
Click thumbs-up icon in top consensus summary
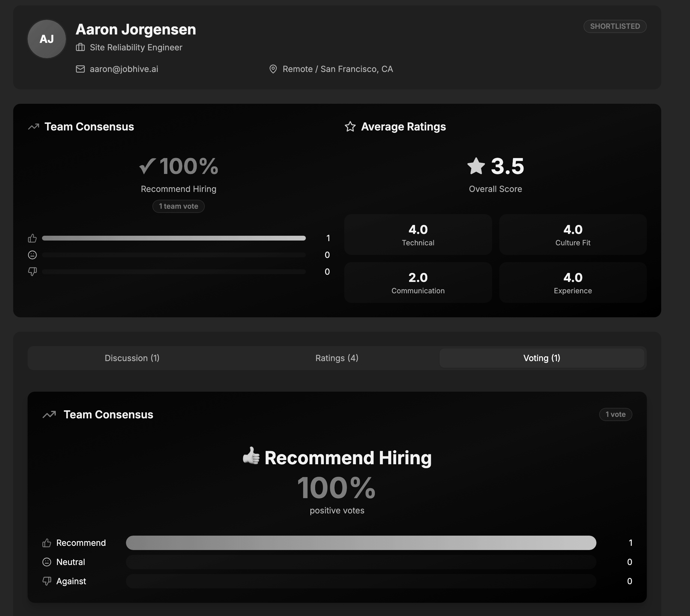(x=32, y=238)
